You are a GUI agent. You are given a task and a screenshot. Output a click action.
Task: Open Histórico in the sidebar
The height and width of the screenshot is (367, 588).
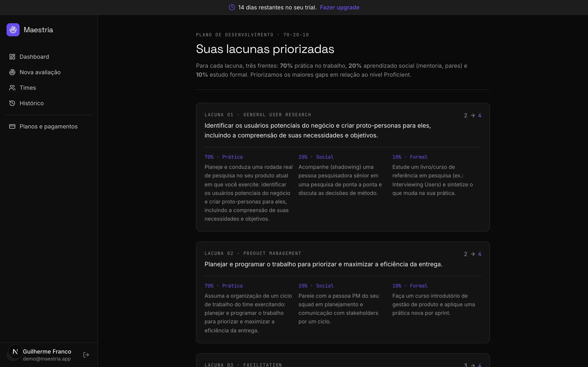click(49, 103)
